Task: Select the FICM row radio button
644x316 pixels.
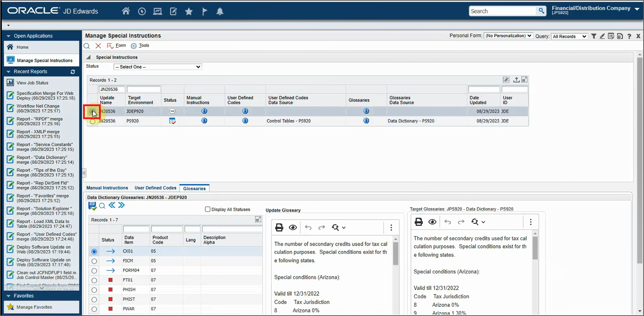Action: [x=94, y=261]
